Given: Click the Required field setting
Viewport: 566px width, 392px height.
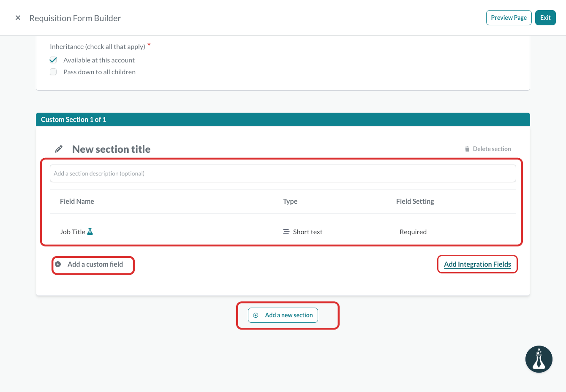Looking at the screenshot, I should click(413, 232).
